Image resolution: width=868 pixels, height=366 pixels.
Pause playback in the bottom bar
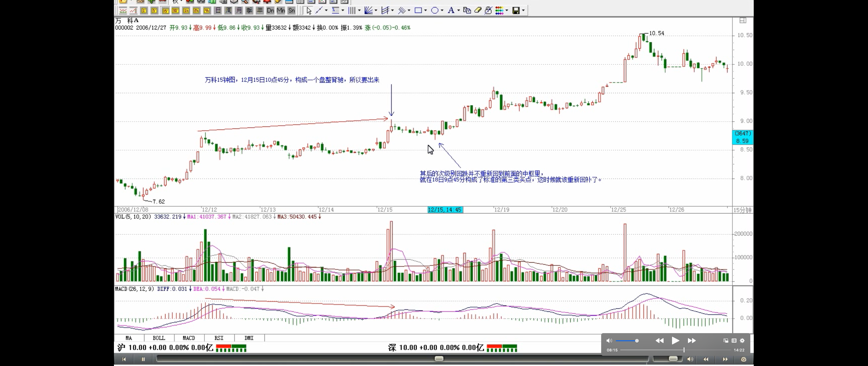(x=143, y=359)
